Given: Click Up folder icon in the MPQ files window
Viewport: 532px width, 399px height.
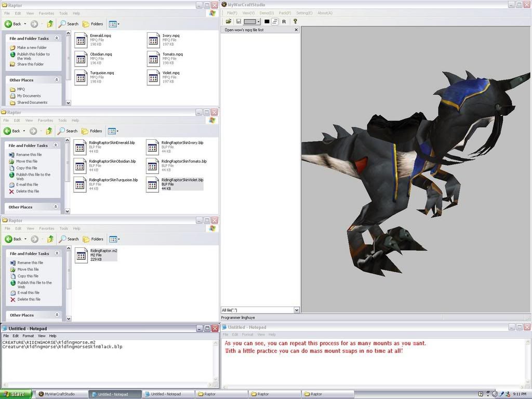Looking at the screenshot, I should coord(50,24).
